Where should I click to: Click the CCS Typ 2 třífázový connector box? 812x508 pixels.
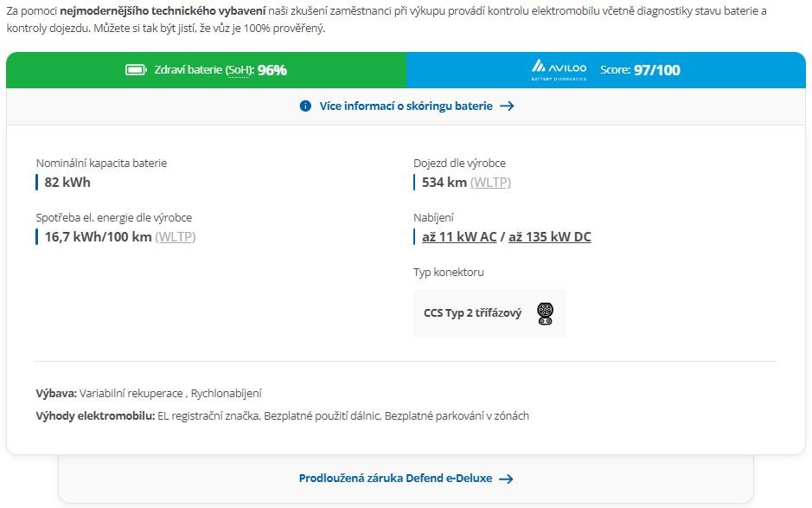(490, 313)
